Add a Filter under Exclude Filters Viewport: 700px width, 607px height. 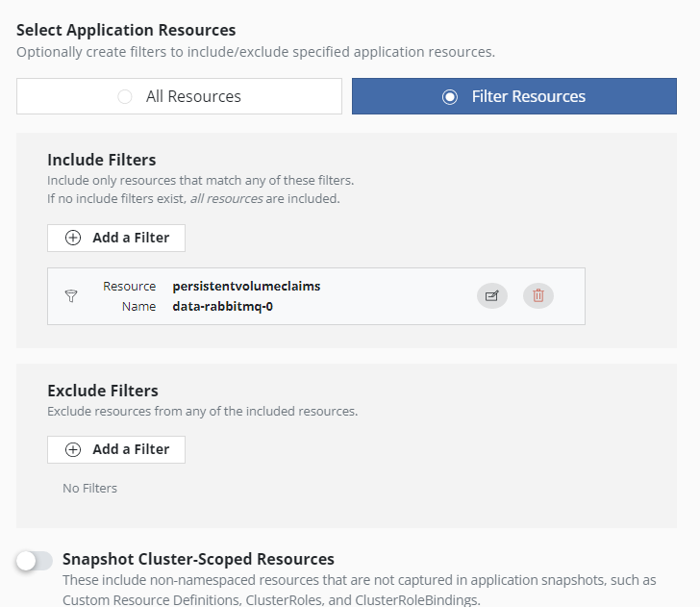(x=116, y=450)
